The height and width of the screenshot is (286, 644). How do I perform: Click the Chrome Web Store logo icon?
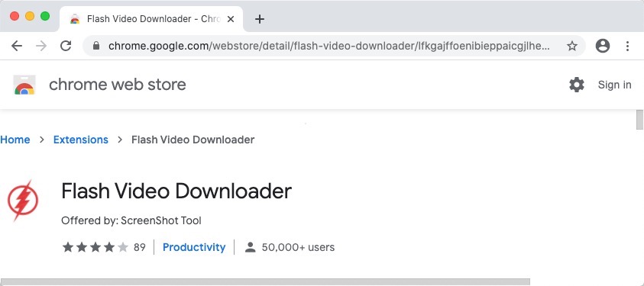coord(24,85)
